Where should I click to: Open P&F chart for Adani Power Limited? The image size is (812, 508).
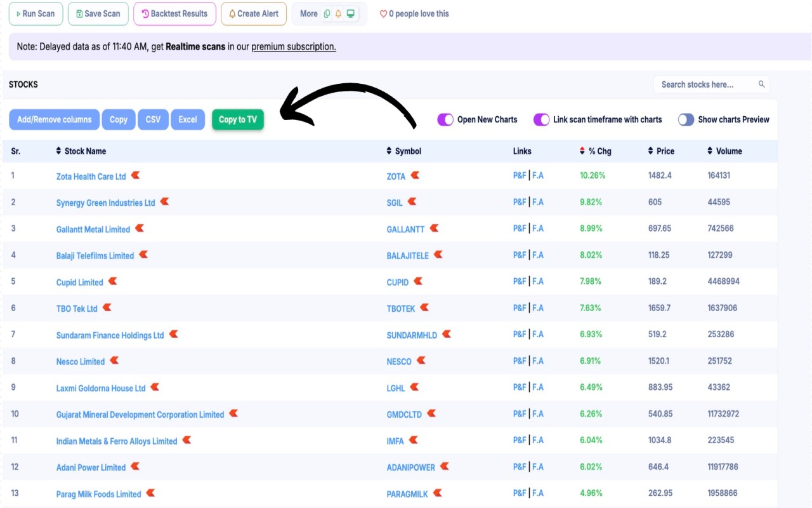(x=519, y=466)
